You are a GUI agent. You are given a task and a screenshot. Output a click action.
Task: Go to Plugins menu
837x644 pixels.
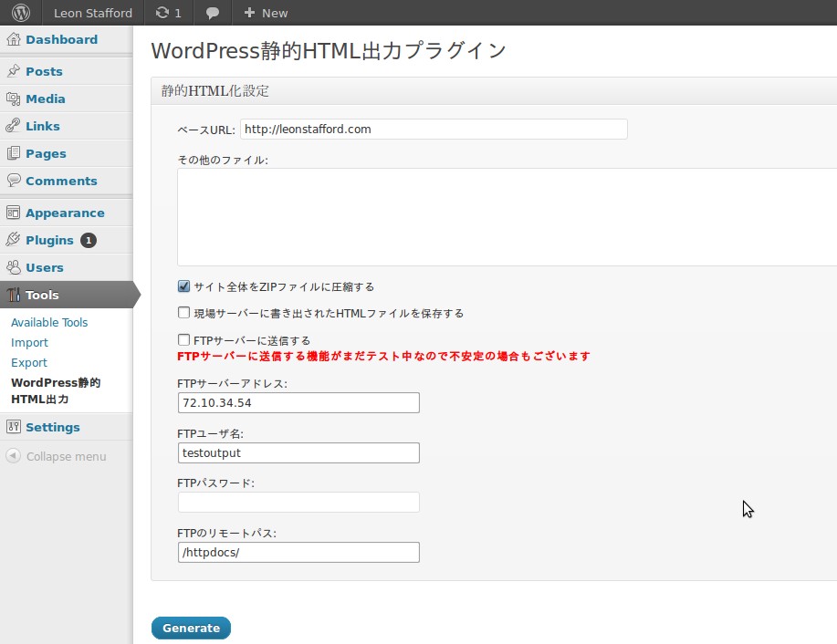point(49,240)
